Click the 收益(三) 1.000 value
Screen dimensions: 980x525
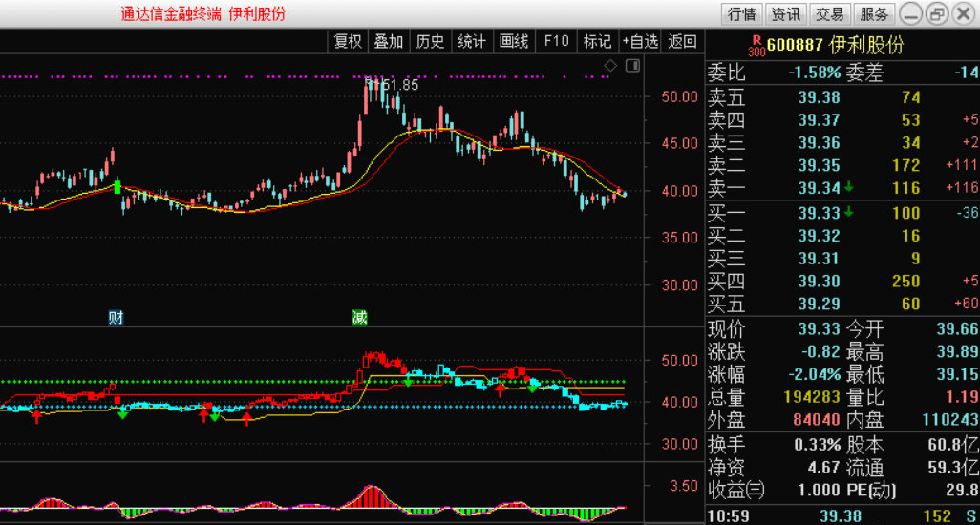pos(819,490)
